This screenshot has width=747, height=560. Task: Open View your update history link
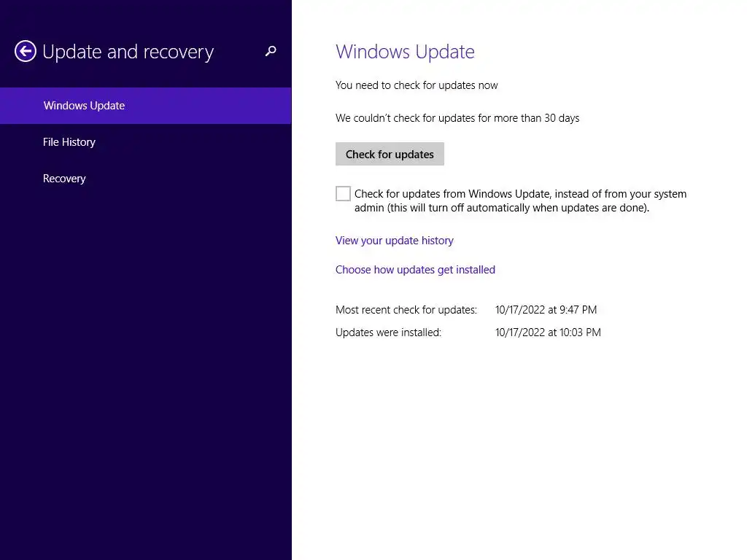pyautogui.click(x=395, y=241)
